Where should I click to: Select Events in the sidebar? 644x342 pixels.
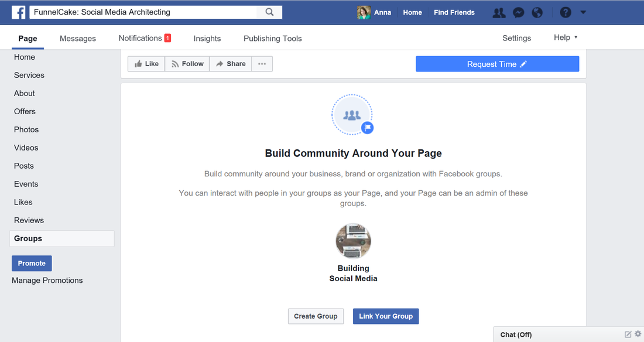26,184
